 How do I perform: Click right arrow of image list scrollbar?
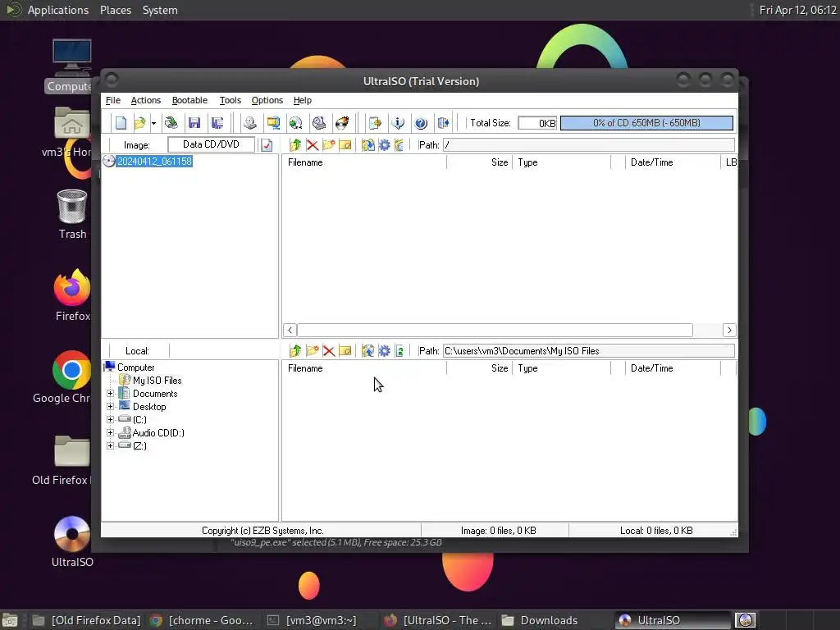point(729,330)
